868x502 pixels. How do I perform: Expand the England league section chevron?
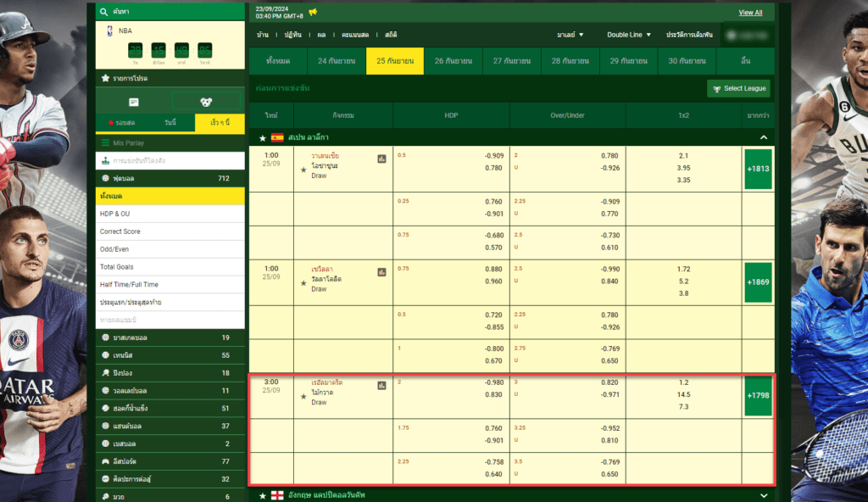tap(764, 495)
